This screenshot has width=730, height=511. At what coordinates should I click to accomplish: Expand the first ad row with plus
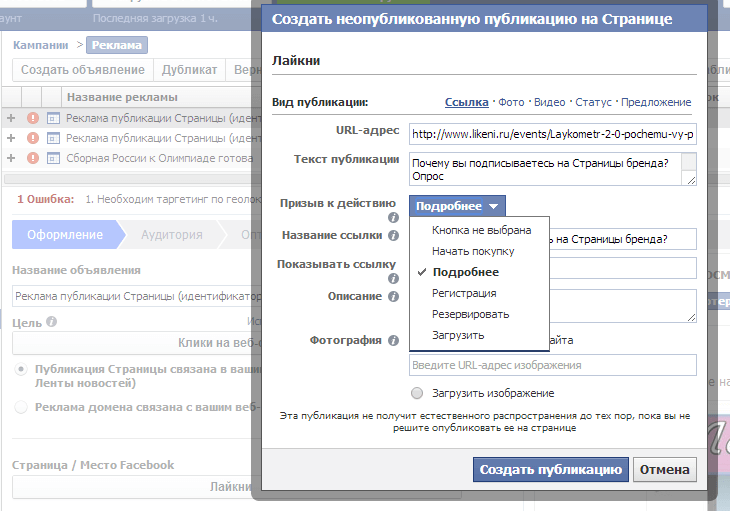point(11,118)
